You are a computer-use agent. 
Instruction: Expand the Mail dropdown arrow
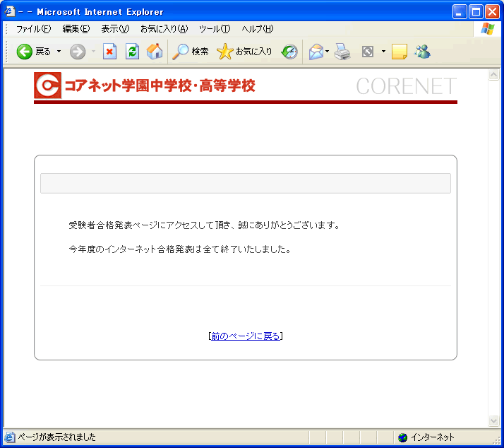pyautogui.click(x=328, y=52)
